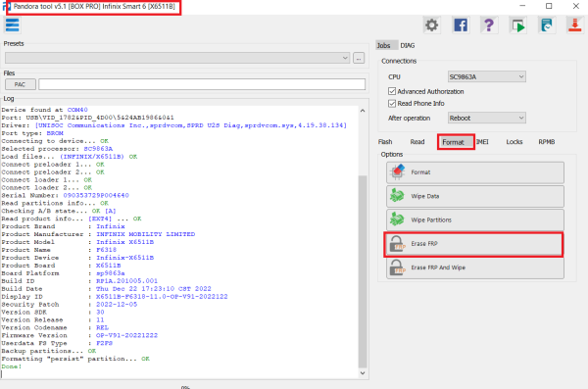Image resolution: width=588 pixels, height=389 pixels.
Task: Open the CPU SC9863A dropdown
Action: 487,76
